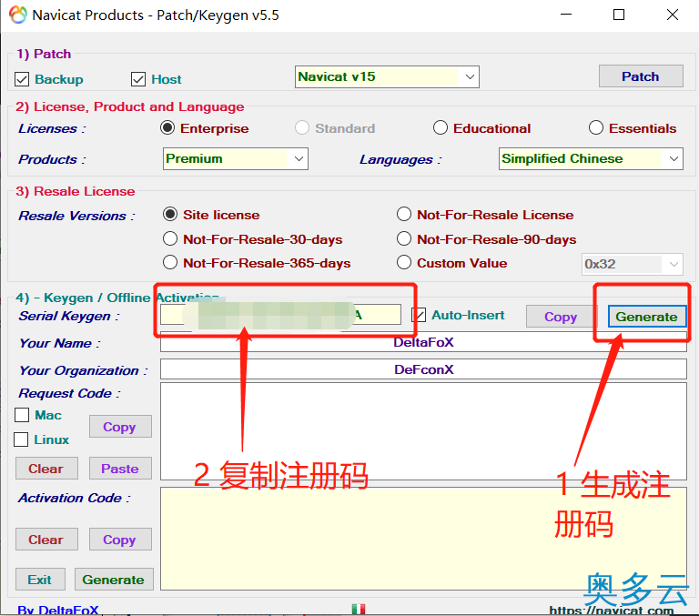Screen dimensions: 699x616
Task: Toggle the Host checkbox
Action: click(138, 79)
